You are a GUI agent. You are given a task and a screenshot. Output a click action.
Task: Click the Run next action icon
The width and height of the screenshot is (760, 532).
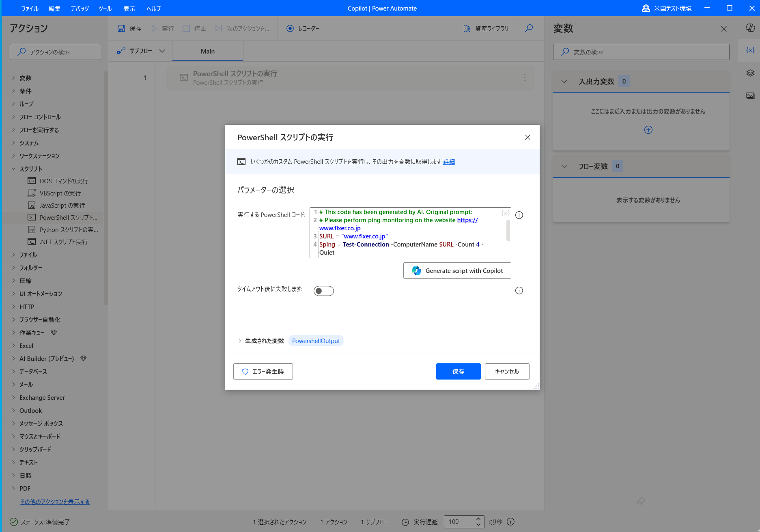pyautogui.click(x=219, y=28)
